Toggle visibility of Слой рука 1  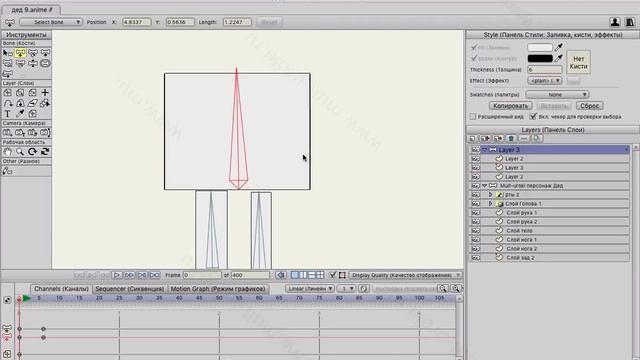pyautogui.click(x=476, y=213)
